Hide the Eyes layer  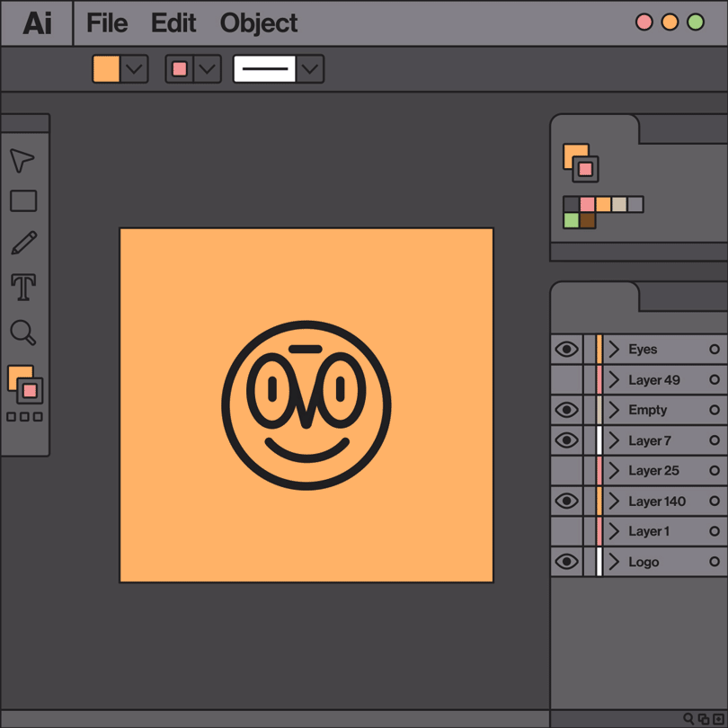coord(566,349)
